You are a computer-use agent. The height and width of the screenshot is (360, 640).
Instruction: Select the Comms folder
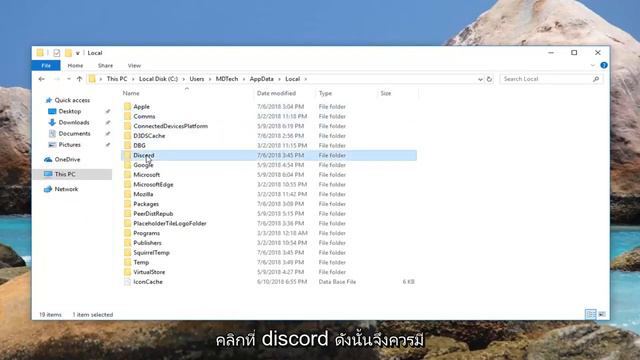(144, 116)
